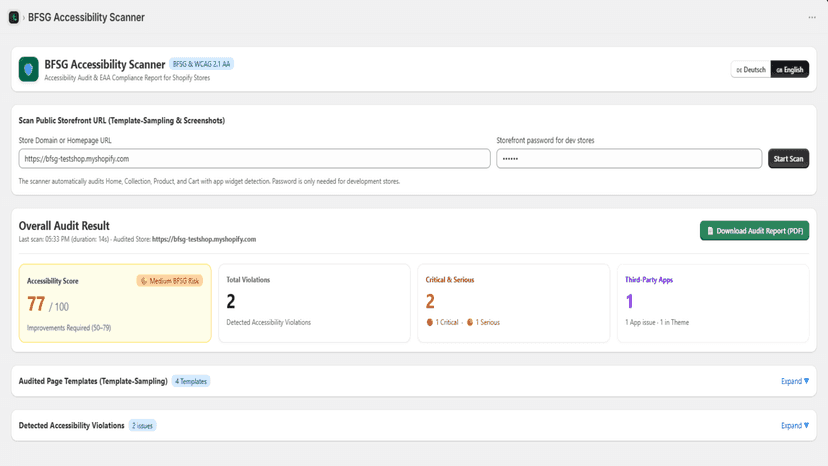This screenshot has height=466, width=828.
Task: Click the 'Detected Accessibility Violations' subtitle under Total Violations
Action: tap(268, 322)
